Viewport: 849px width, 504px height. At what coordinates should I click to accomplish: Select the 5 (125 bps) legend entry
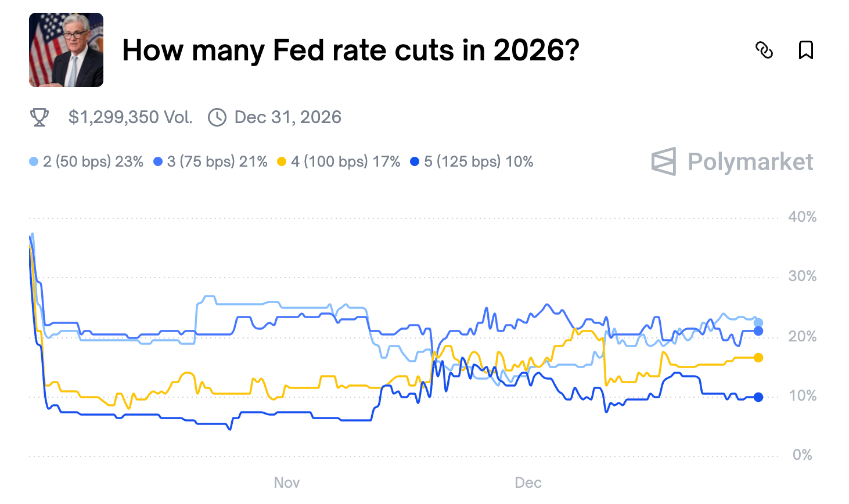[472, 161]
